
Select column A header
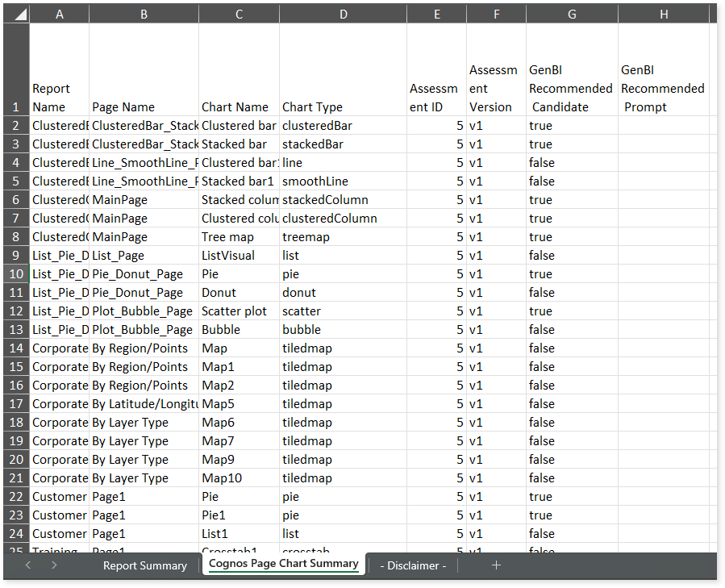tap(59, 14)
